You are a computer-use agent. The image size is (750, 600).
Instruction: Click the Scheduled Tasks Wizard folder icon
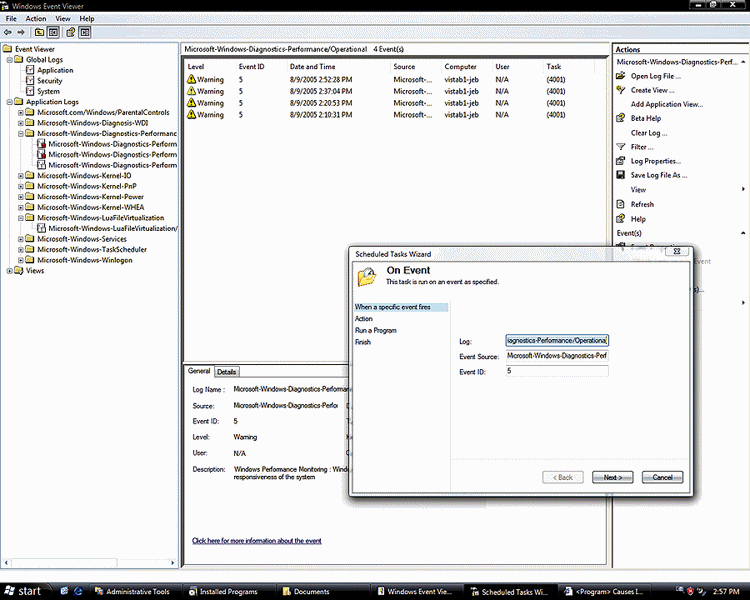coord(367,277)
